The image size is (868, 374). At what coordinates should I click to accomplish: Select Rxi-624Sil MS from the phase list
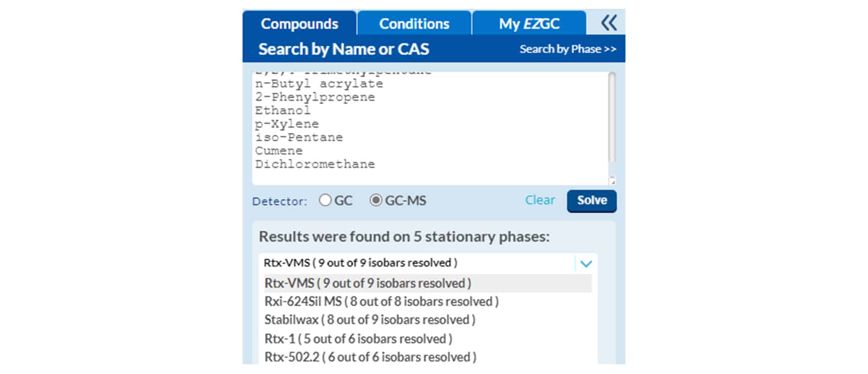point(381,301)
